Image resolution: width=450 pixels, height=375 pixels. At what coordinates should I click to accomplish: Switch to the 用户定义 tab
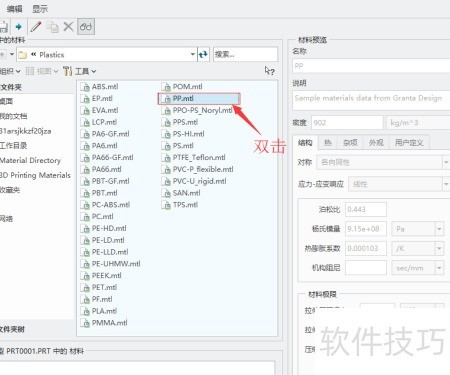(x=409, y=143)
